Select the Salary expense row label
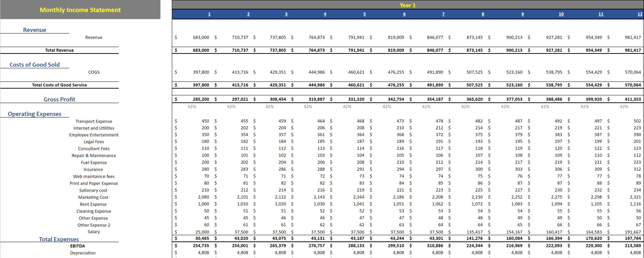The width and height of the screenshot is (644, 258). pos(94,232)
